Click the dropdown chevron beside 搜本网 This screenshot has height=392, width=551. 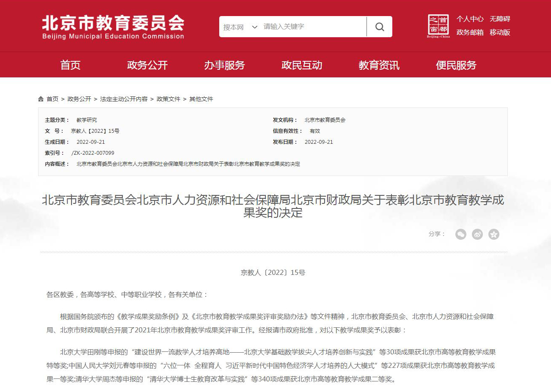255,27
